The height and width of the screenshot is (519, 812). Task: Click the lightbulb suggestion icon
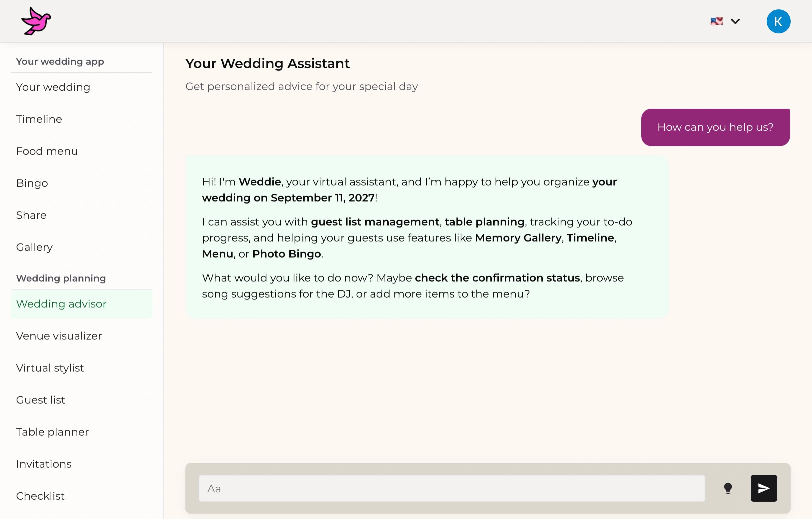click(x=728, y=488)
